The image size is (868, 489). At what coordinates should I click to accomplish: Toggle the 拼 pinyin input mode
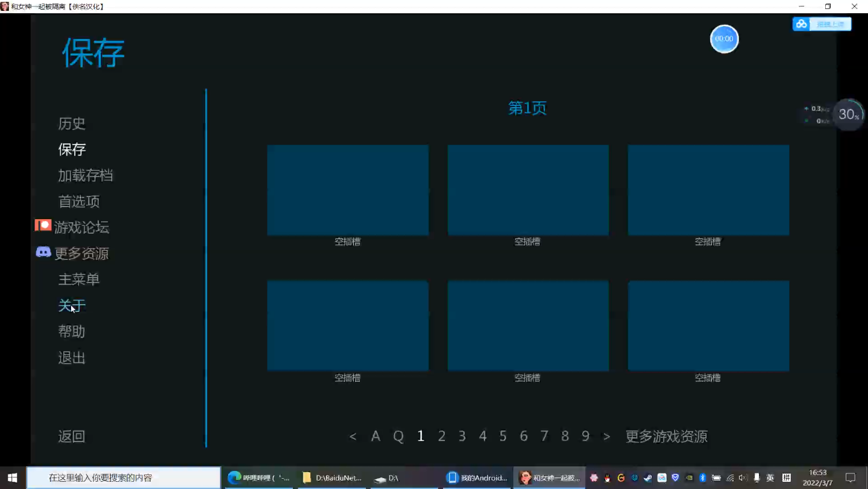pos(787,478)
